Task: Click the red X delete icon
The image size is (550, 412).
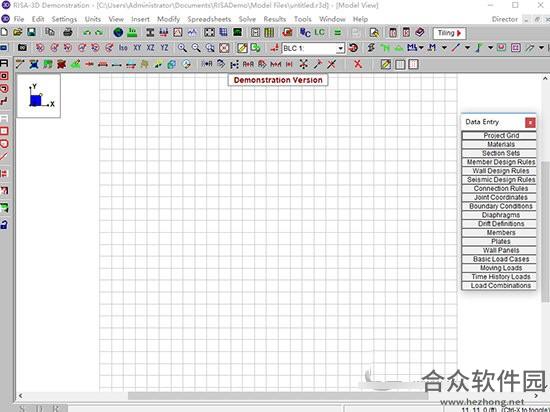Action: [357, 64]
